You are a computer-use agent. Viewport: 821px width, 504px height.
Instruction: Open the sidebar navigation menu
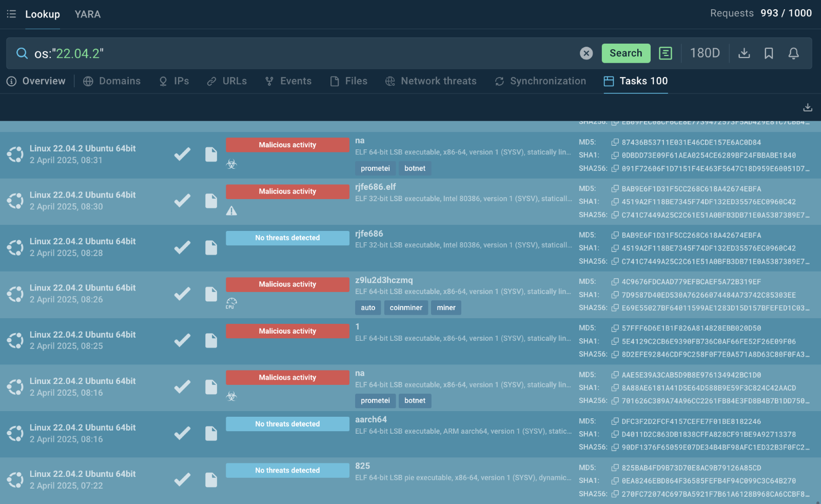[11, 14]
